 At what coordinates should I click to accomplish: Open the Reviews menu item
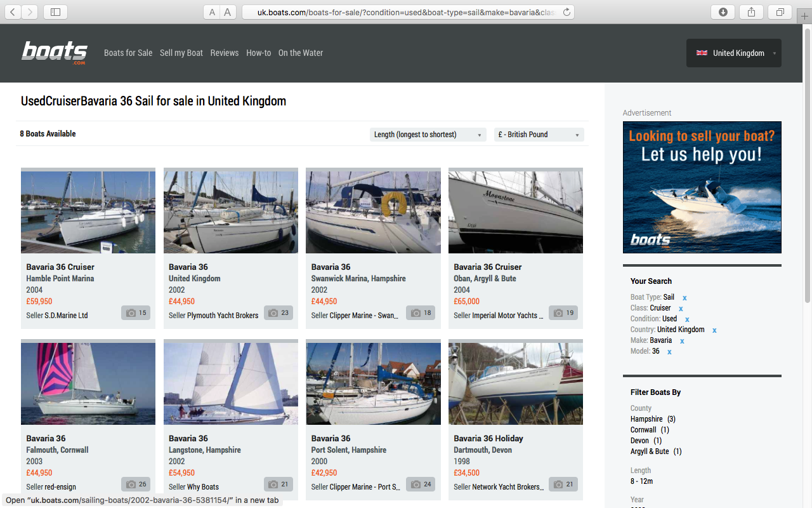(x=225, y=53)
